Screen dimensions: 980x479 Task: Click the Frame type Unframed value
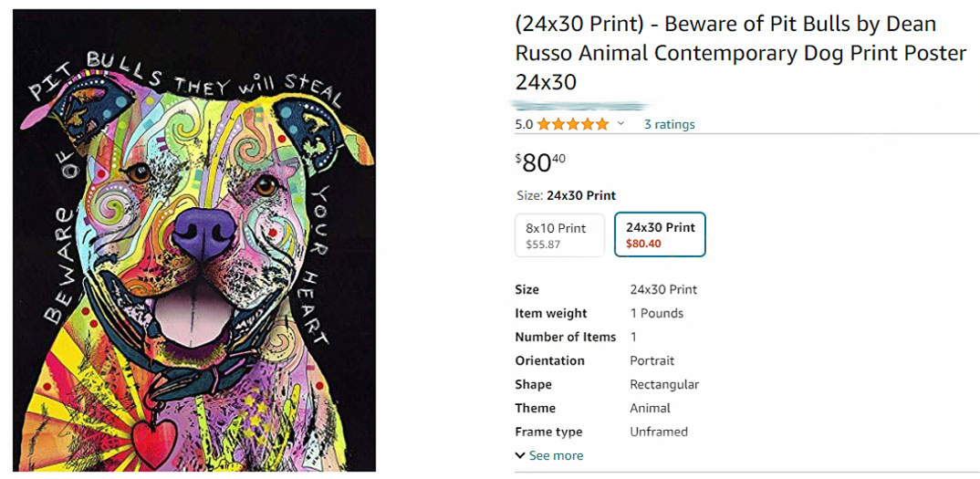point(658,432)
